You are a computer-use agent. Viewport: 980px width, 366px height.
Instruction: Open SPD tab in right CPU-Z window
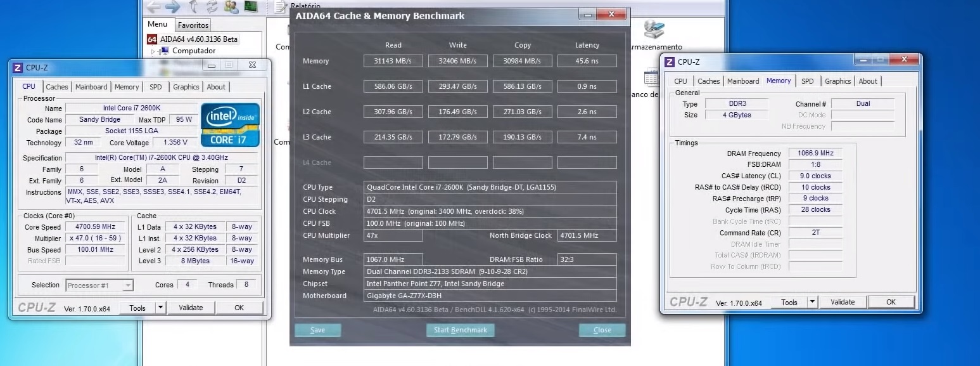(x=808, y=81)
